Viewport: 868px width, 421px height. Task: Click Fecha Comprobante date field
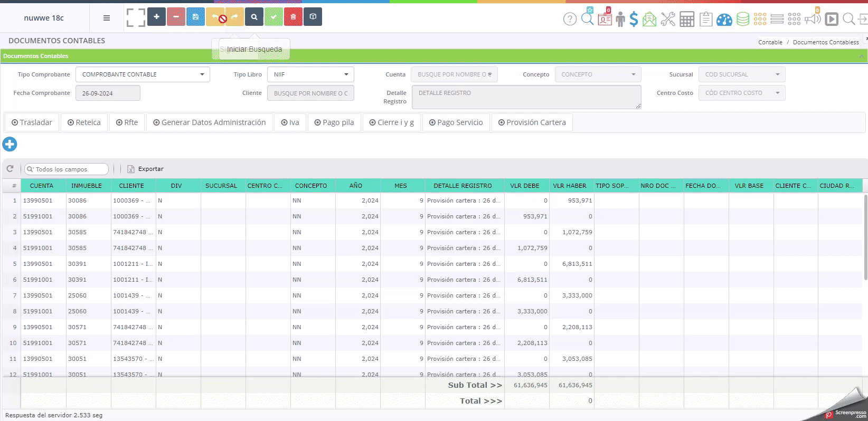(x=108, y=93)
